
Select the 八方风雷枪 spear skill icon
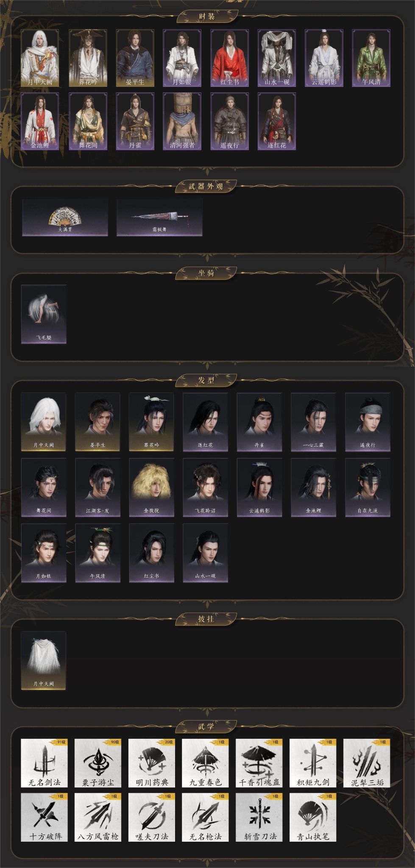(x=98, y=817)
